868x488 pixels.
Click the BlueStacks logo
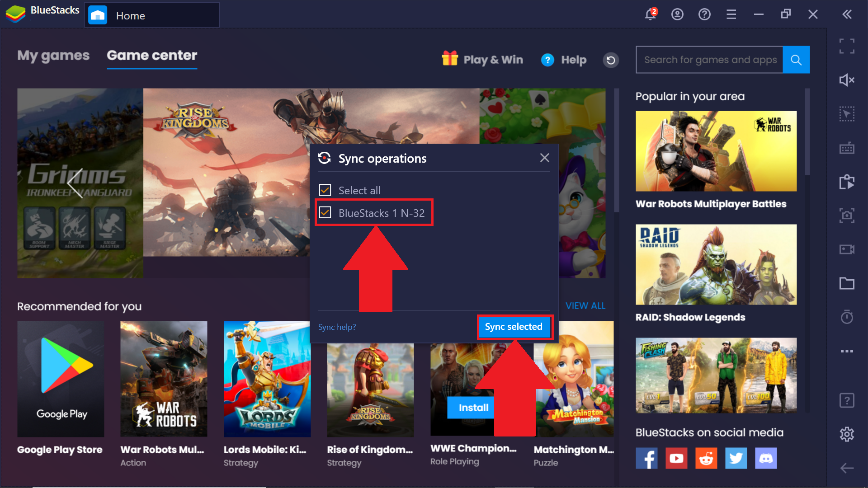[x=15, y=14]
